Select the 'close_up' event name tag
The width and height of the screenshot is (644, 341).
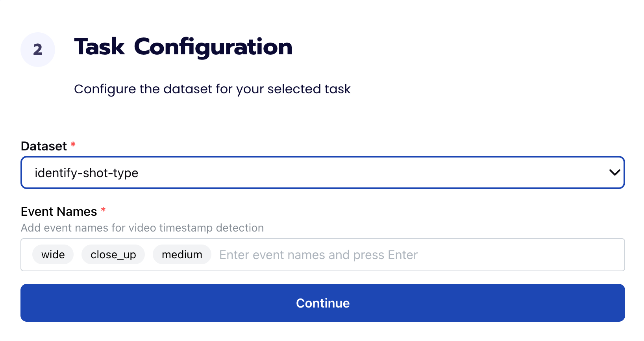point(113,255)
